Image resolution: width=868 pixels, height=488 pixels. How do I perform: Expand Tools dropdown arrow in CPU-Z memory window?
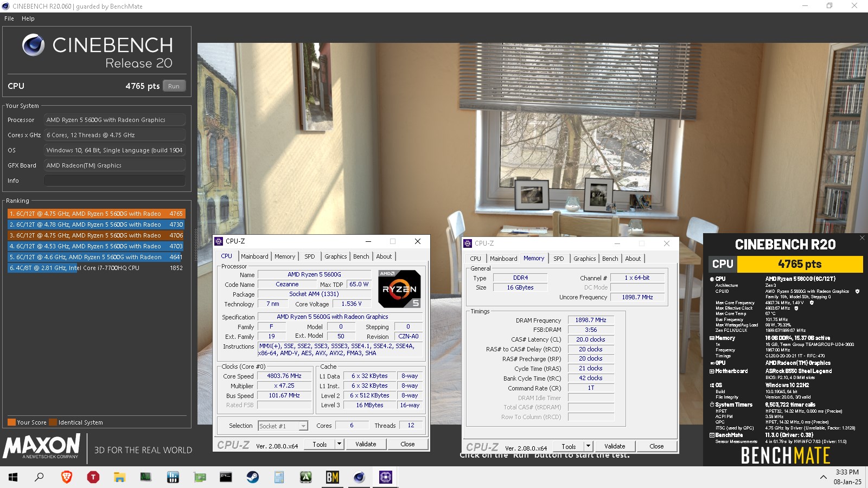point(588,446)
